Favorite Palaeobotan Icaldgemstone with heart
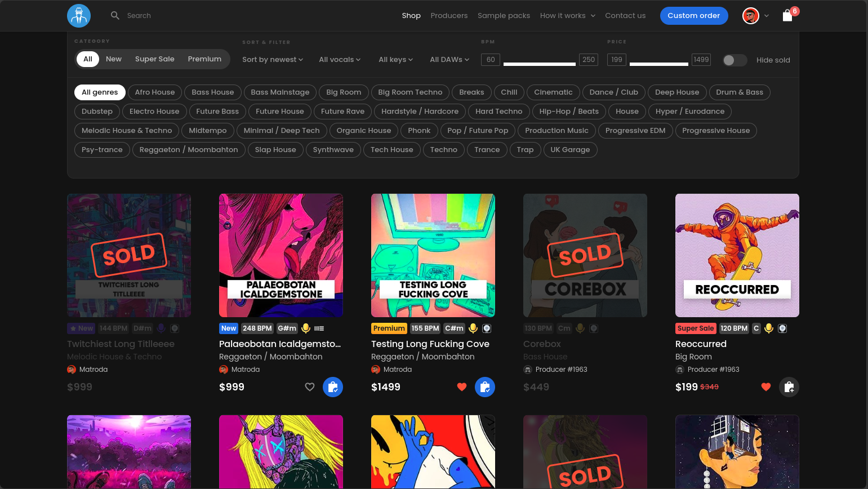The image size is (868, 489). 310,387
